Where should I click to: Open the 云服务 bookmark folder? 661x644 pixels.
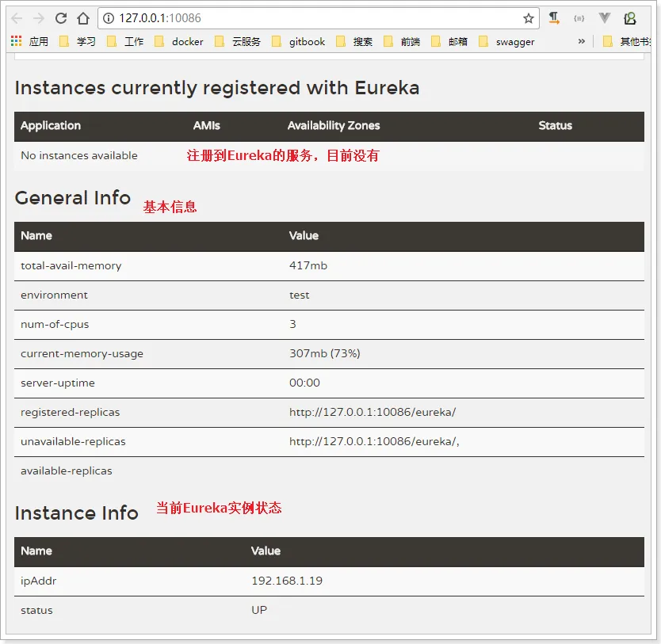pos(238,41)
